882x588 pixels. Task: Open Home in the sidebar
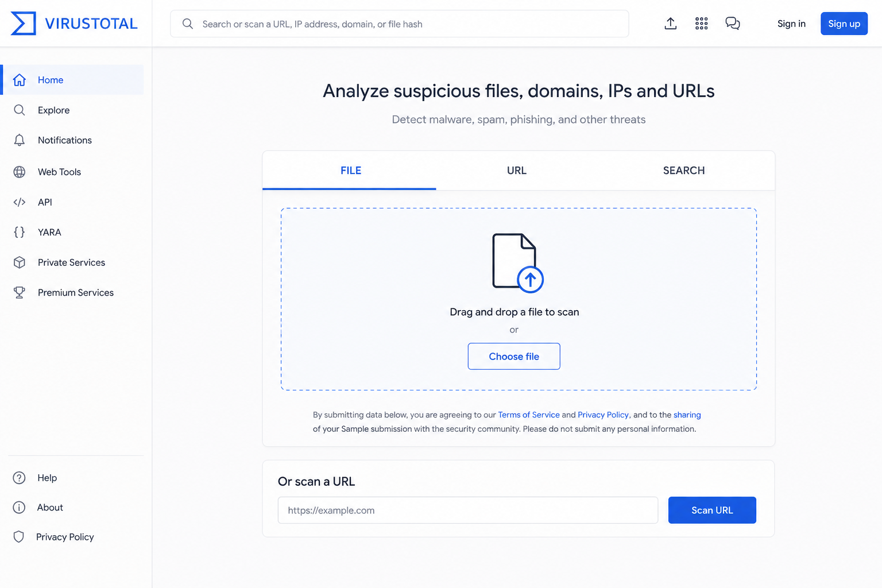pos(73,80)
